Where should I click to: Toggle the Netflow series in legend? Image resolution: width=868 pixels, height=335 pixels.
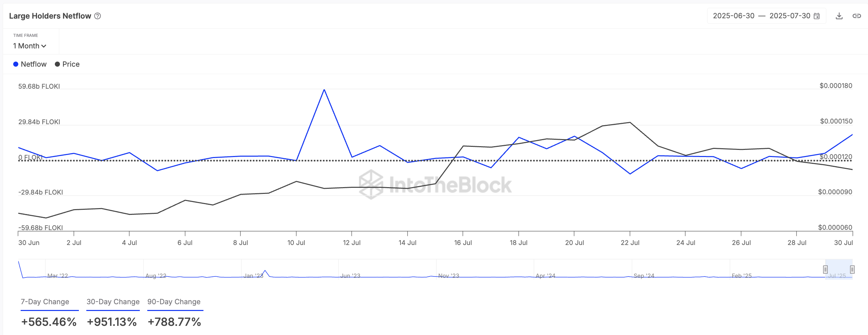[x=30, y=64]
